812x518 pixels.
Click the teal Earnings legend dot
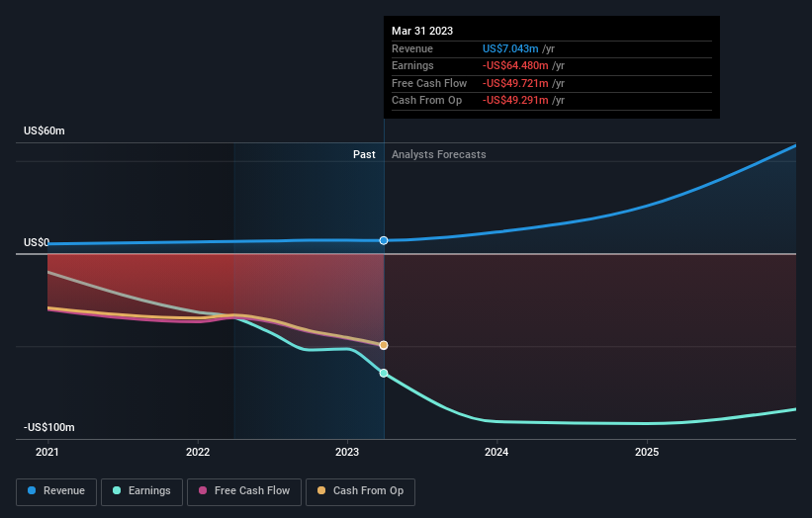point(117,490)
